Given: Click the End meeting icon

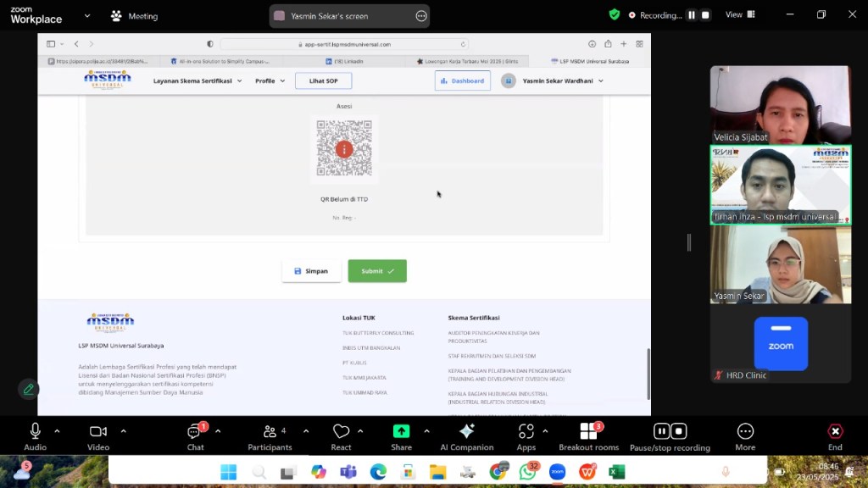Looking at the screenshot, I should [x=835, y=432].
